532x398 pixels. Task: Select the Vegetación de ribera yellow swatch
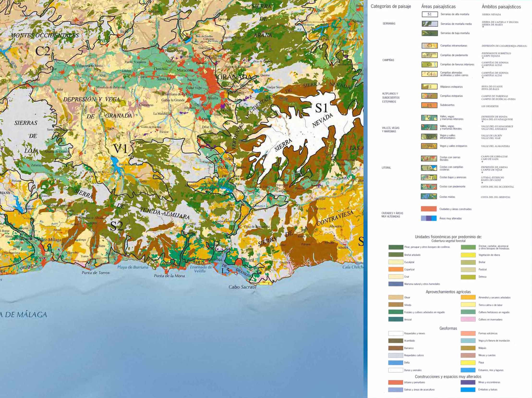pos(468,255)
